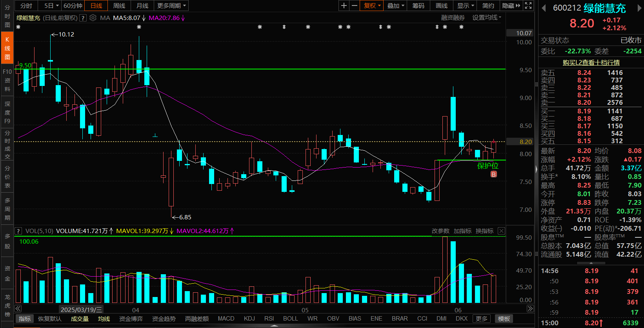The width and height of the screenshot is (644, 328).
Task: Open 5日 period dropdown
Action: point(51,5)
